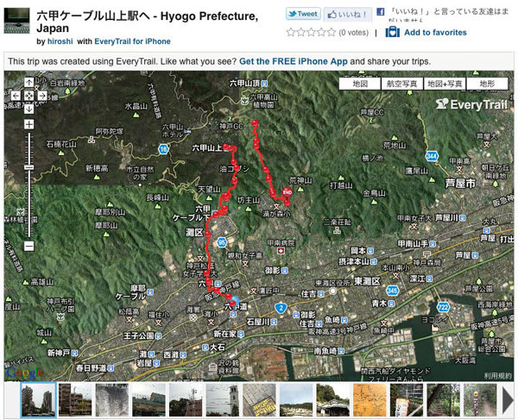This screenshot has width=518, height=420.
Task: Click the (0 votes) text
Action: pyautogui.click(x=354, y=33)
